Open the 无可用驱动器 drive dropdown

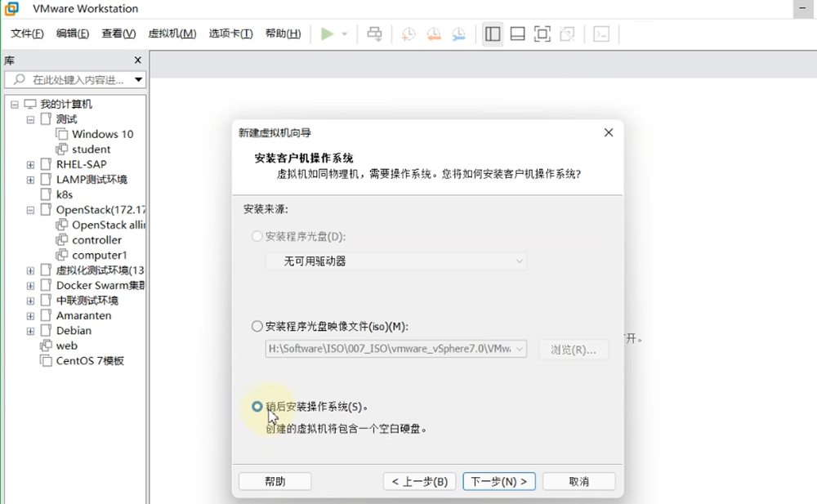[396, 261]
